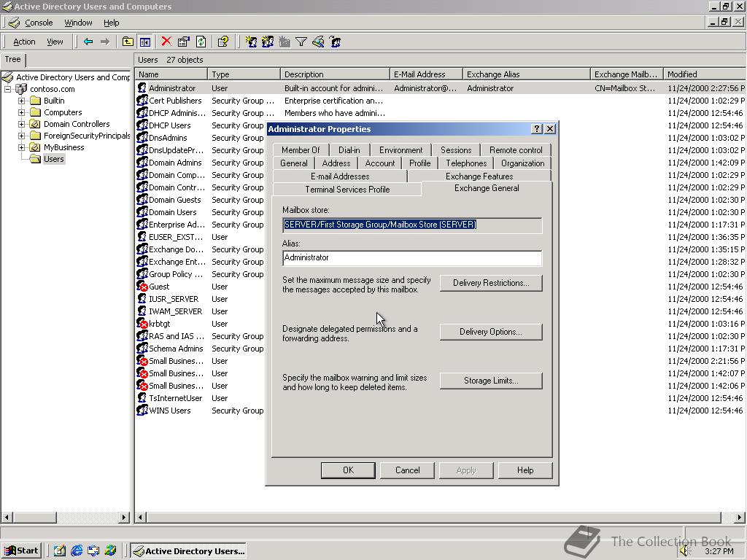Collapse the contoso.com tree node
This screenshot has width=747, height=560.
(x=7, y=89)
